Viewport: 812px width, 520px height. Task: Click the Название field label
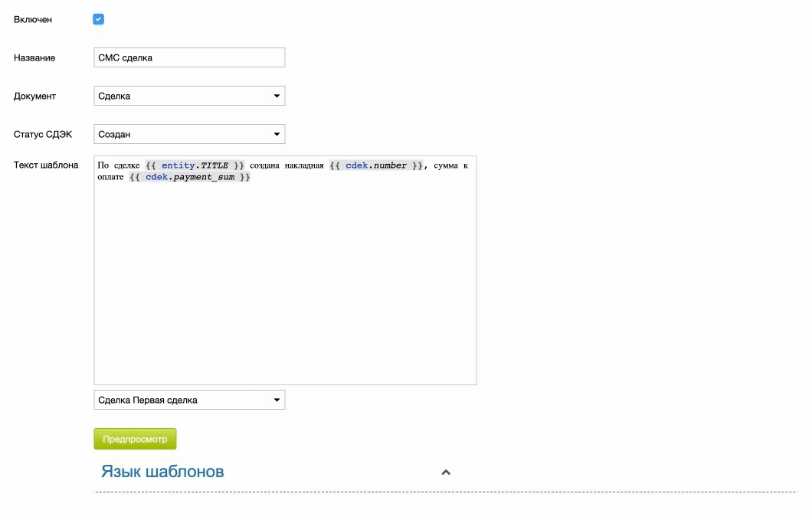[x=34, y=57]
